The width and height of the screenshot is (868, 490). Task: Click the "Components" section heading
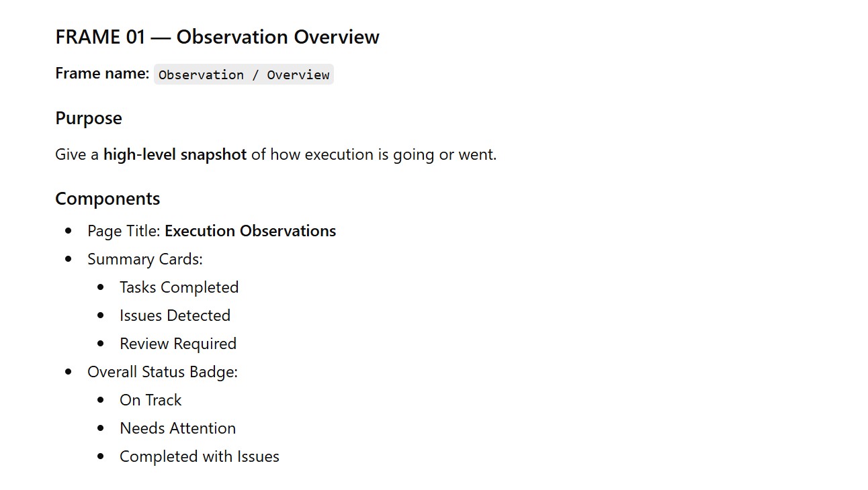[x=107, y=199]
